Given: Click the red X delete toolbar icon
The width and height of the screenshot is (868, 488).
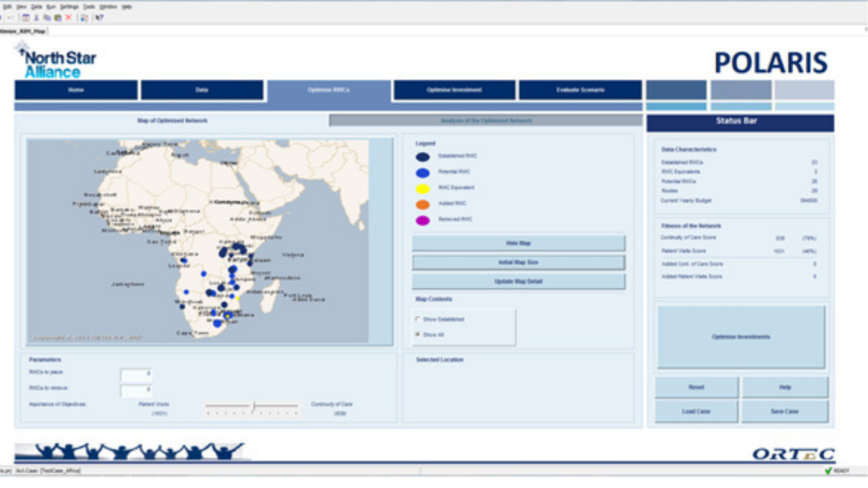Looking at the screenshot, I should [69, 18].
